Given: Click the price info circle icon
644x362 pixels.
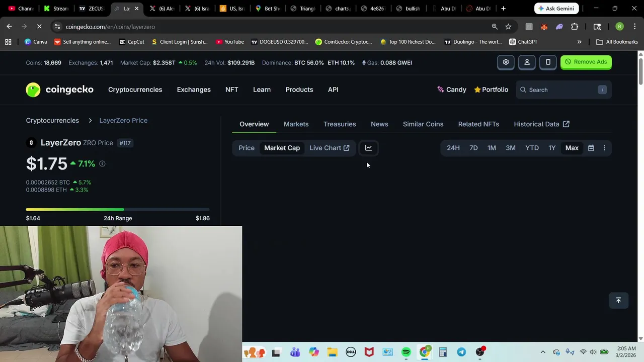Looking at the screenshot, I should click(102, 164).
